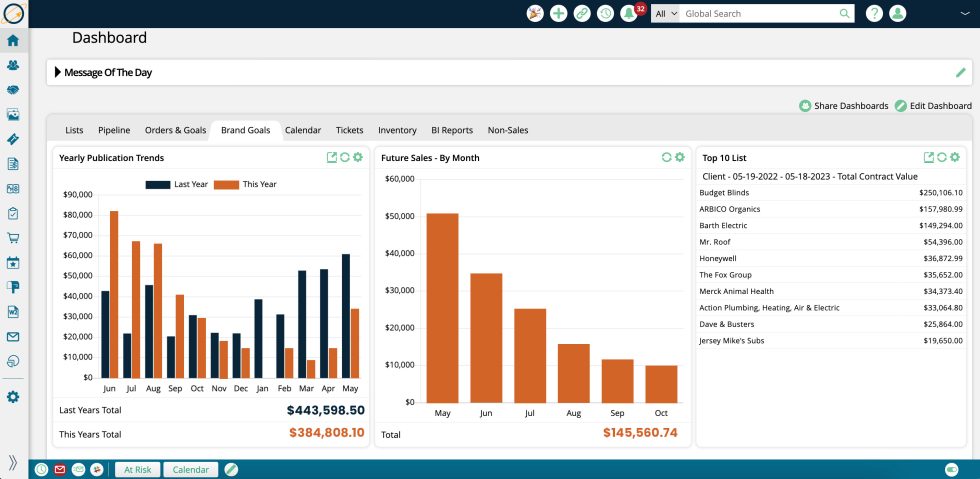Click the Share Dashboards link

click(x=843, y=106)
